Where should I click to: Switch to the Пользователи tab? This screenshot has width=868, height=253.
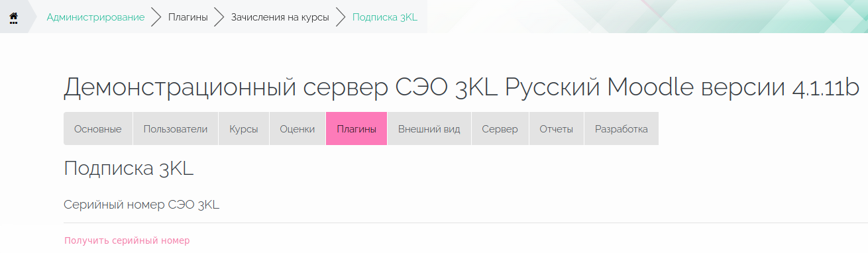176,129
